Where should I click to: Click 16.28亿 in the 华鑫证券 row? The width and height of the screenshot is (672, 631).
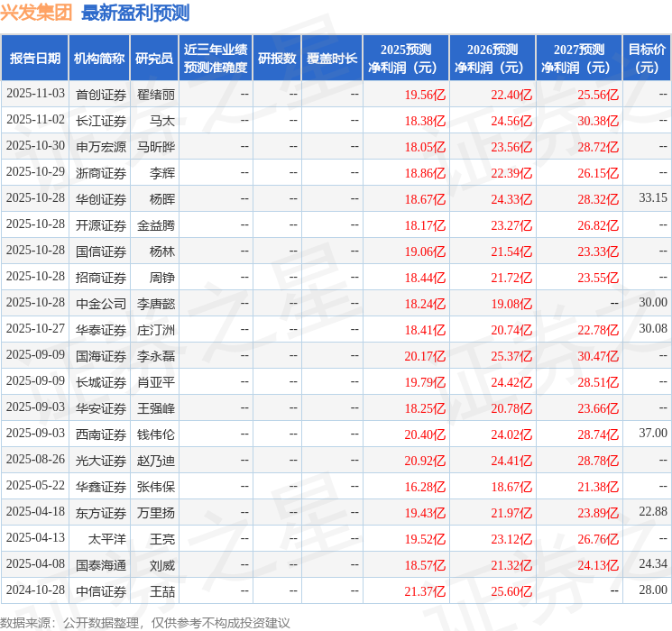[x=425, y=487]
